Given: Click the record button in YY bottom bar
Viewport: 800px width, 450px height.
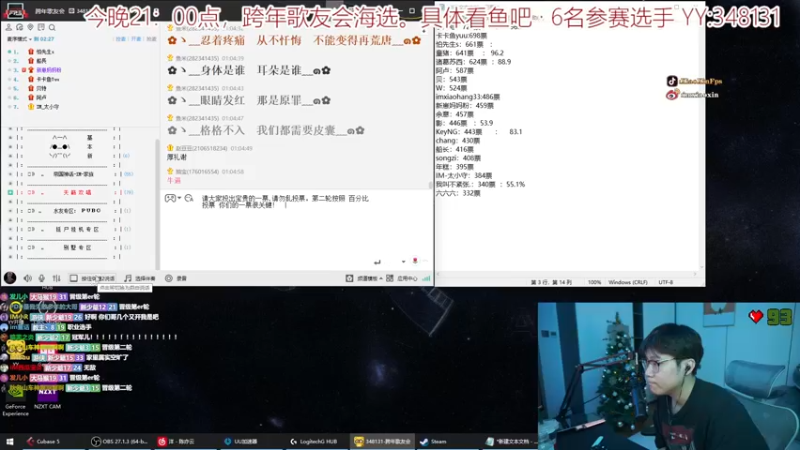Looking at the screenshot, I should (x=176, y=278).
